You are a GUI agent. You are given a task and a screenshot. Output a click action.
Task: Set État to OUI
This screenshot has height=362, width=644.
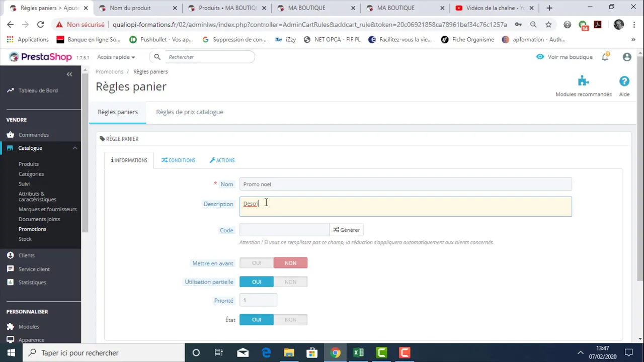[x=257, y=319]
